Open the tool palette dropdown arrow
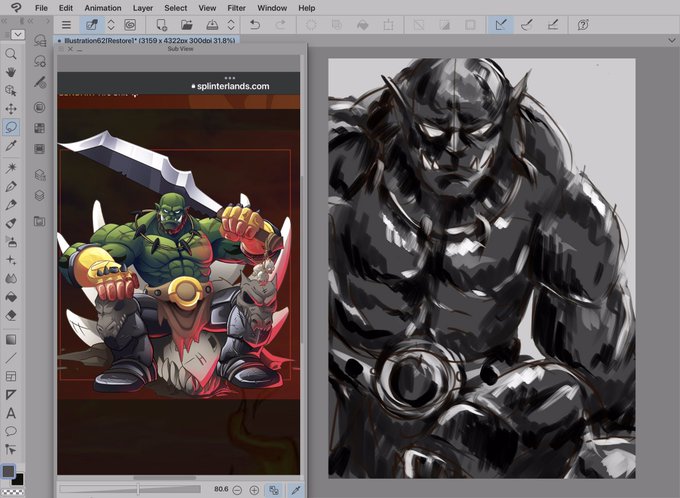The image size is (680, 498). (18, 34)
